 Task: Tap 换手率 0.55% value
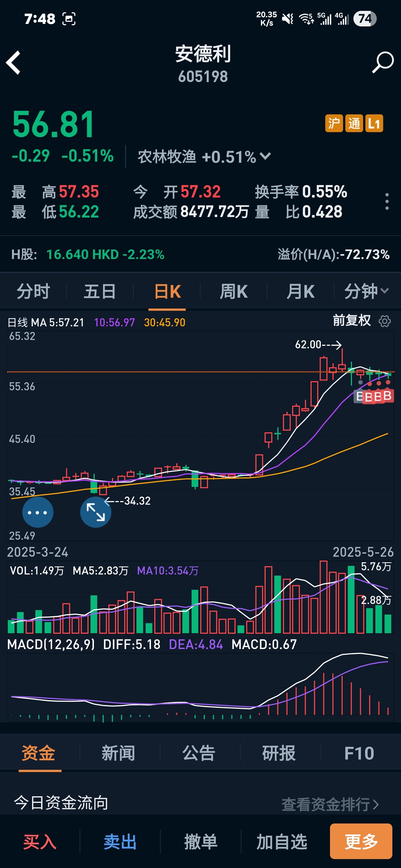coord(324,192)
